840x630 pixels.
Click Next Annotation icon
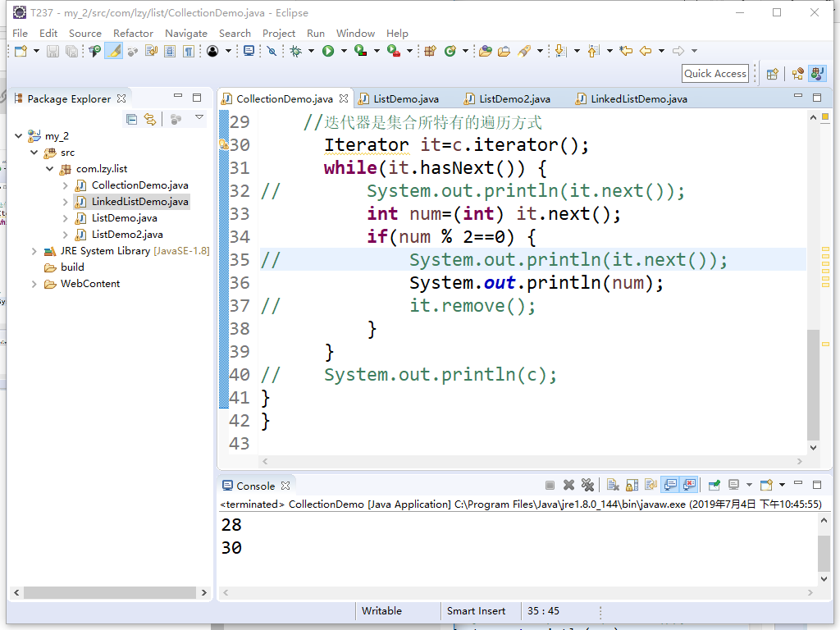(x=560, y=51)
